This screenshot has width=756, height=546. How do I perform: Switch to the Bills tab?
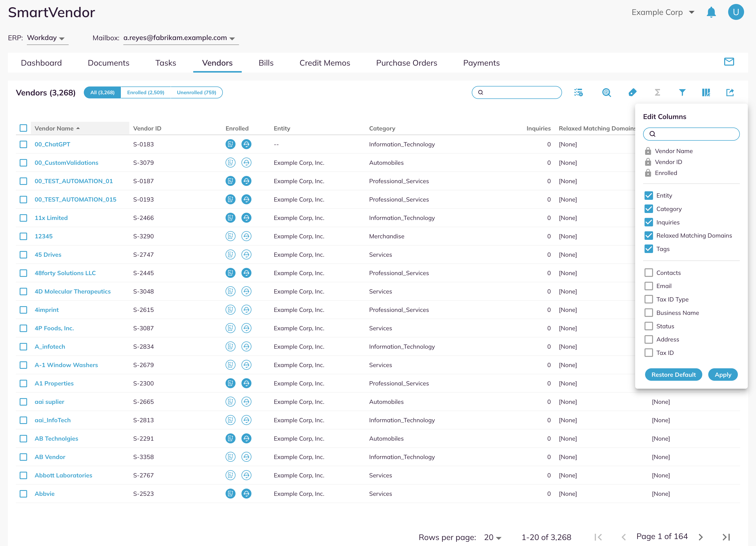coord(266,63)
